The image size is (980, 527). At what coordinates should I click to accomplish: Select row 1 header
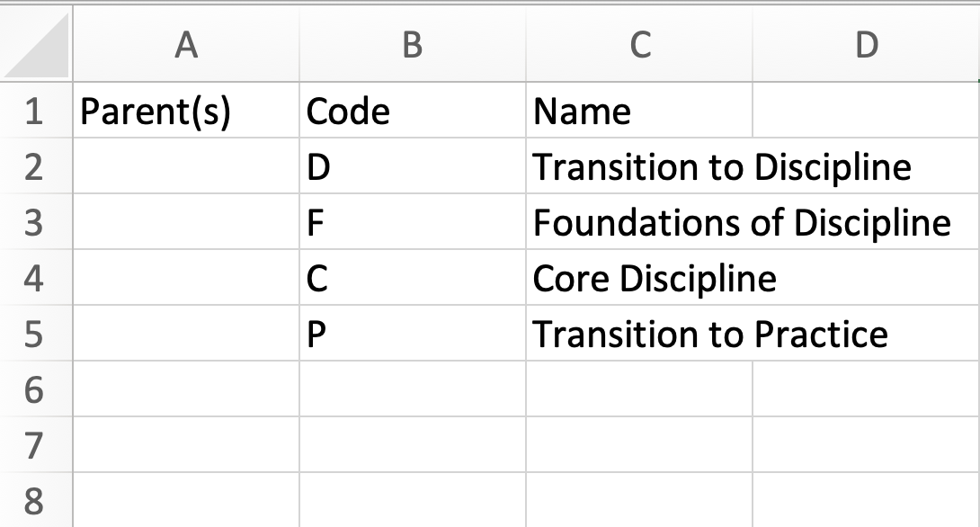tap(34, 112)
